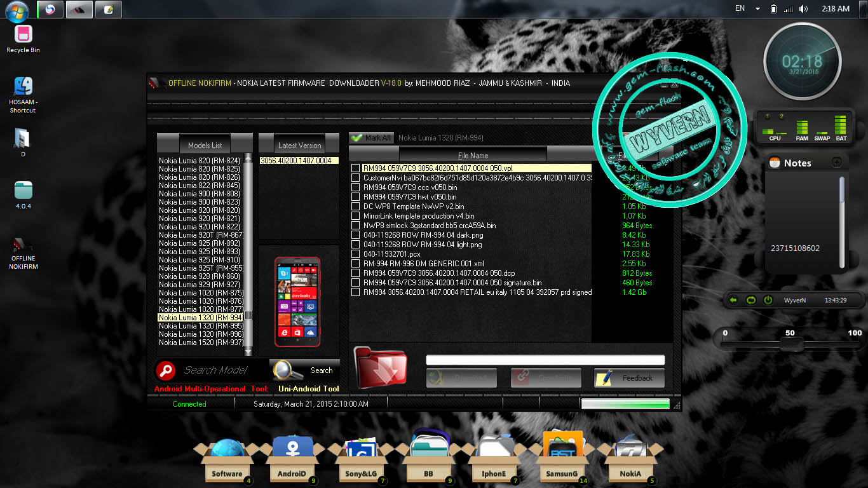Switch input language via EN indicator
The width and height of the screenshot is (868, 488).
click(740, 8)
